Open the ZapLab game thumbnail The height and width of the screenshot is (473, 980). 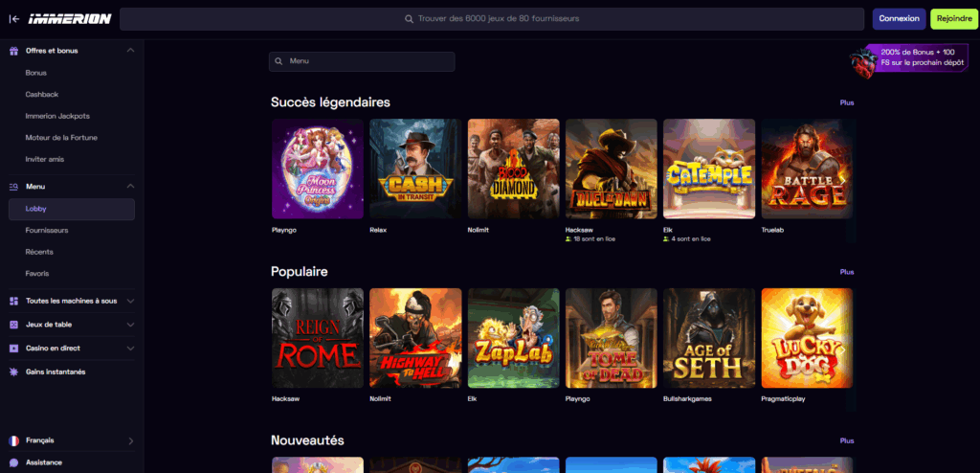point(514,339)
